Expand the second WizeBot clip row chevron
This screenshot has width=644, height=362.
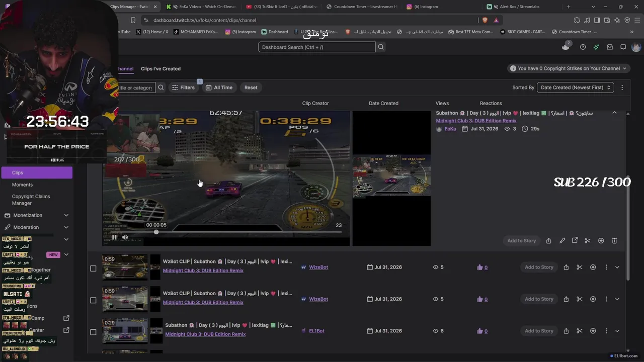[x=617, y=299]
